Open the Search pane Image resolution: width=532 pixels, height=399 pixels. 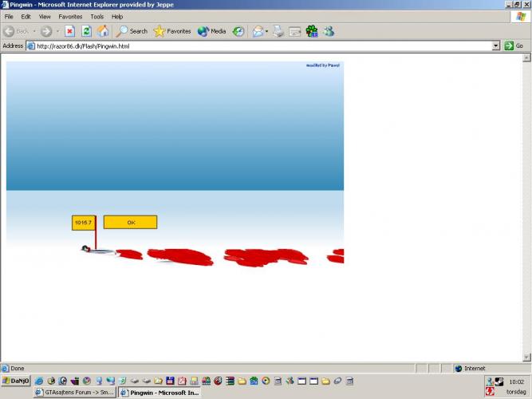132,31
